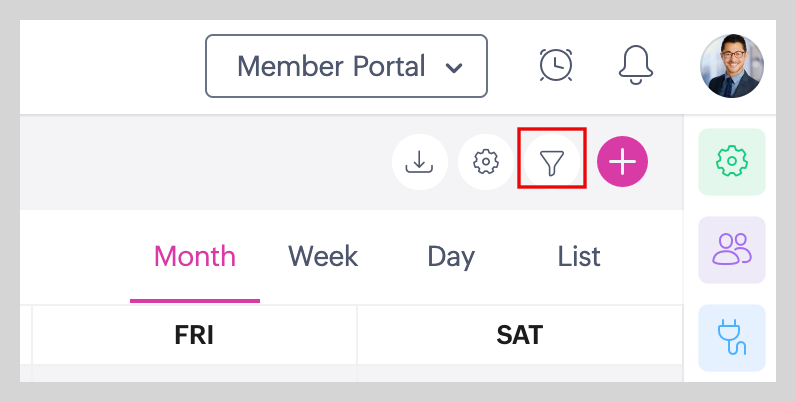Select the green gear sidebar icon
Image resolution: width=796 pixels, height=402 pixels.
click(x=732, y=161)
